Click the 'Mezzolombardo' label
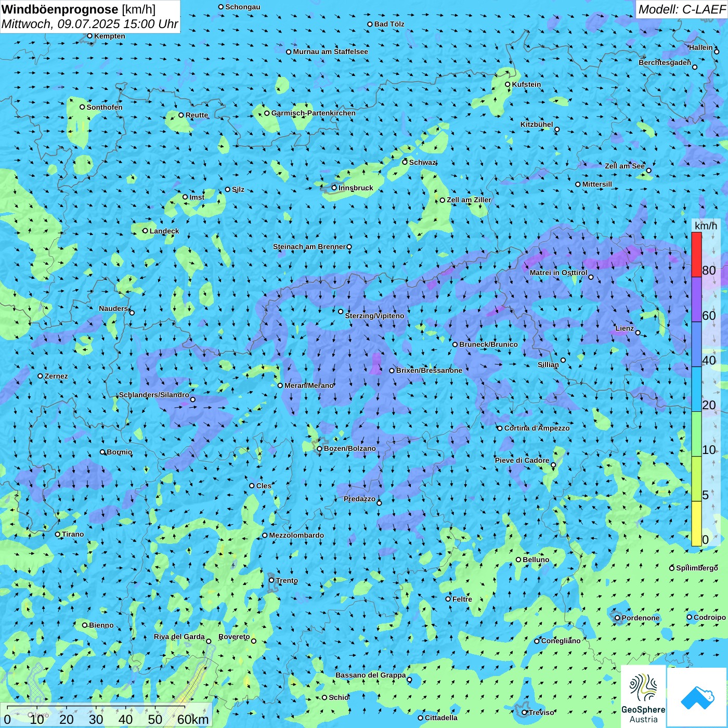The height and width of the screenshot is (728, 728). coord(296,535)
